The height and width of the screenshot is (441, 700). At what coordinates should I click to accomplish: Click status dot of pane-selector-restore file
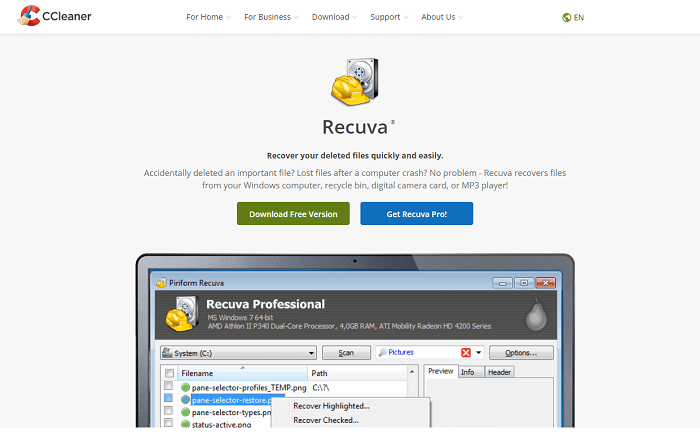point(185,399)
